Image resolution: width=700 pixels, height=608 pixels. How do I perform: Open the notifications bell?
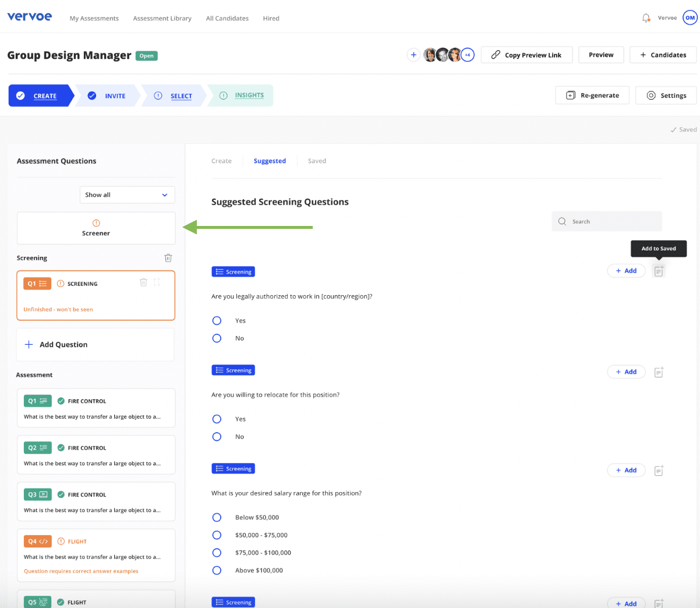coord(645,17)
